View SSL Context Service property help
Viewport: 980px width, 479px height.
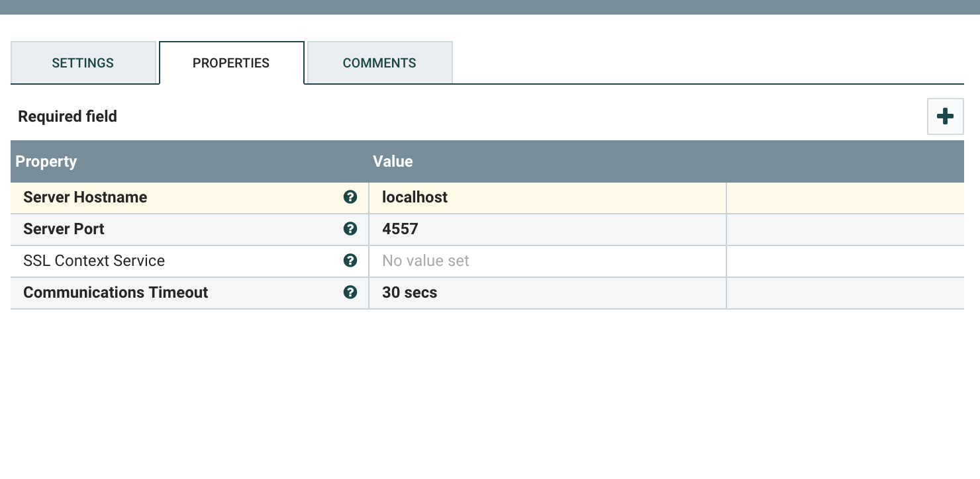pyautogui.click(x=350, y=261)
